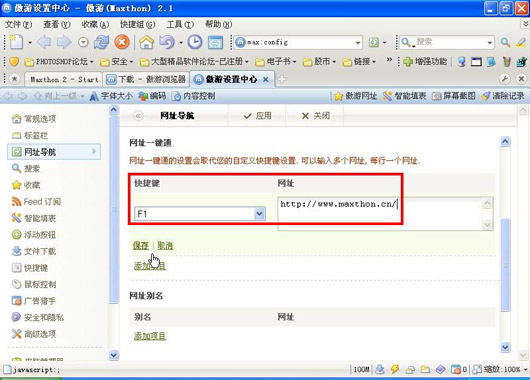Open 字体大小 font size tool
530x380 pixels.
pos(111,96)
